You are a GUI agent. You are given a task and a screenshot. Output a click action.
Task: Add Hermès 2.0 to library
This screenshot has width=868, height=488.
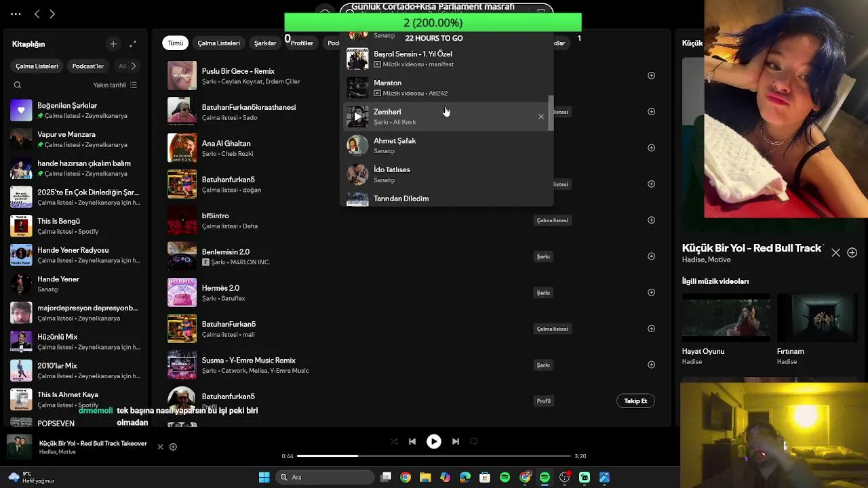(651, 292)
